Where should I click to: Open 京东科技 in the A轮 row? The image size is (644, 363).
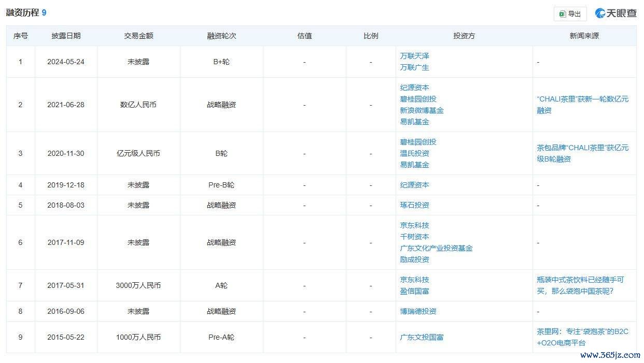[414, 280]
